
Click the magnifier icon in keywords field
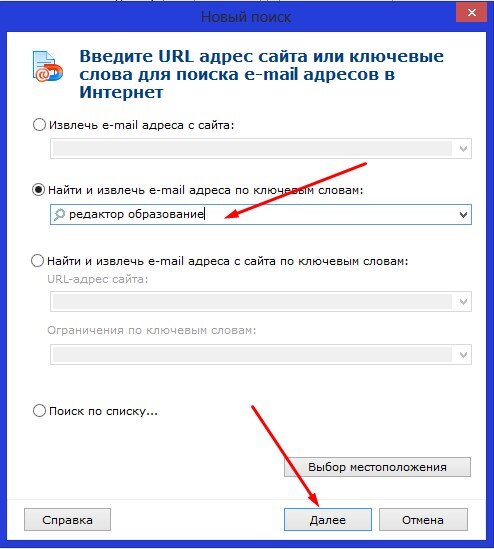point(59,214)
